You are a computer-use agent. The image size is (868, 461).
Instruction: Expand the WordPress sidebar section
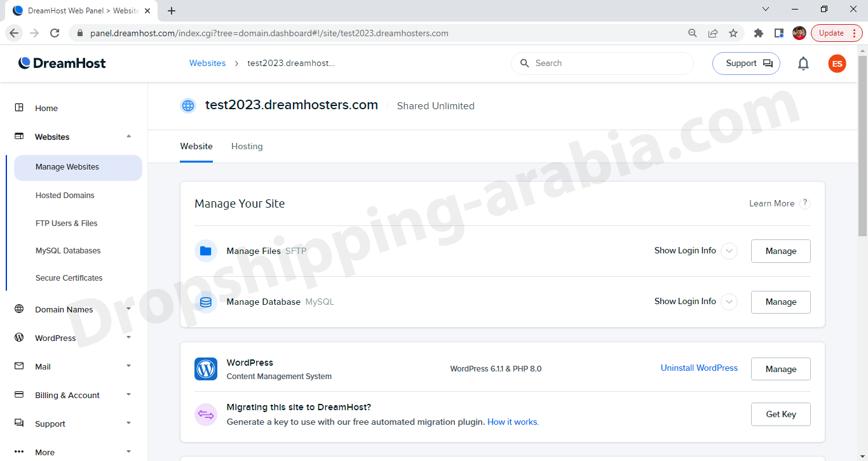pyautogui.click(x=129, y=337)
